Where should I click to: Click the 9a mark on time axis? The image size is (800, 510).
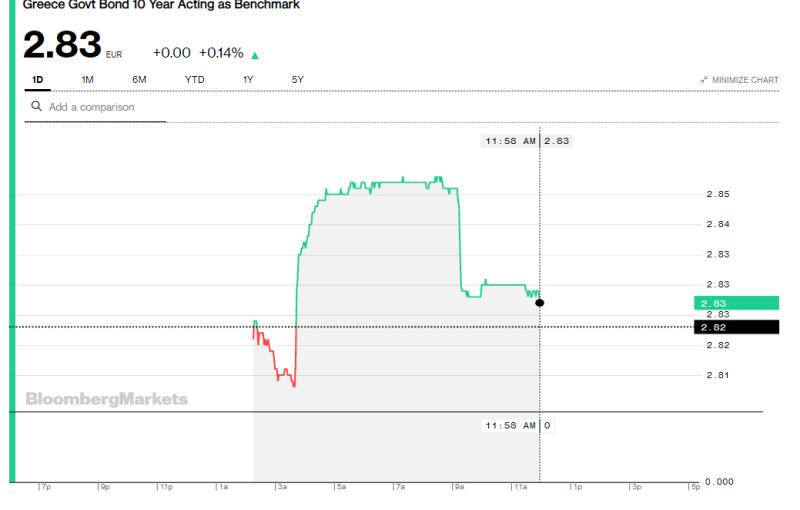pyautogui.click(x=459, y=487)
